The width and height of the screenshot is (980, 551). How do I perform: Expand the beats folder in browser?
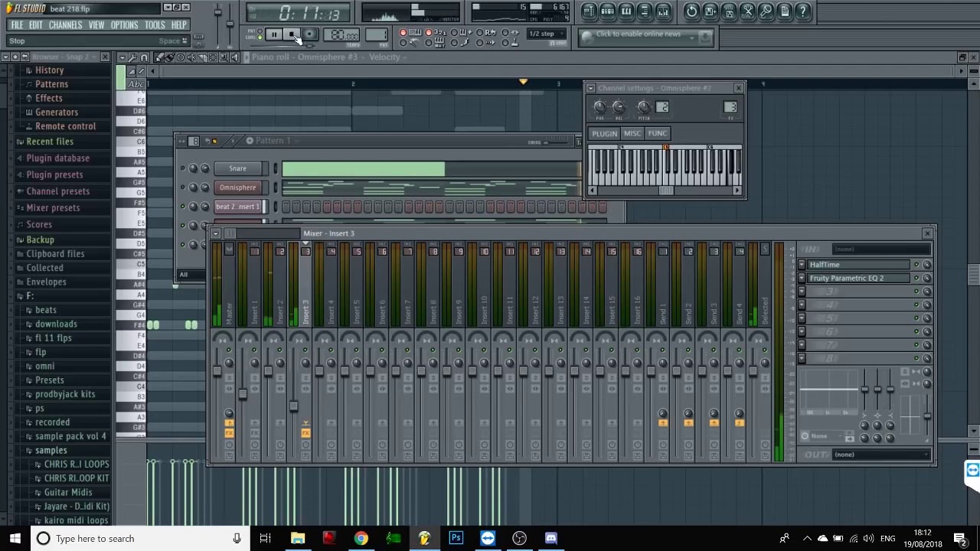(45, 310)
